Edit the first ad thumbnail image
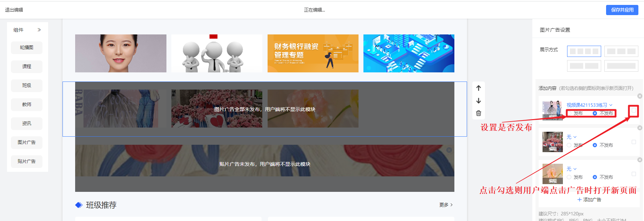Image resolution: width=644 pixels, height=221 pixels. (553, 116)
